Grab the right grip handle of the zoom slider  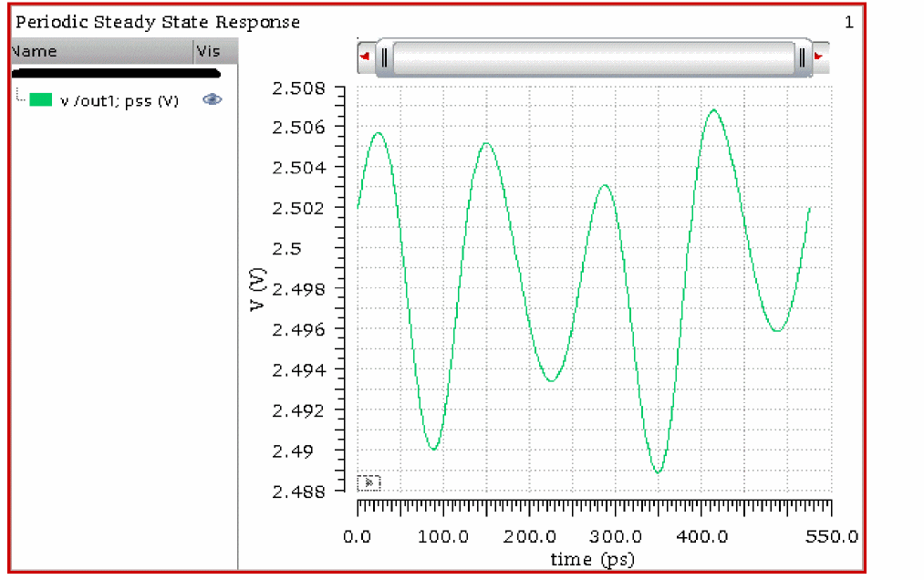[802, 58]
